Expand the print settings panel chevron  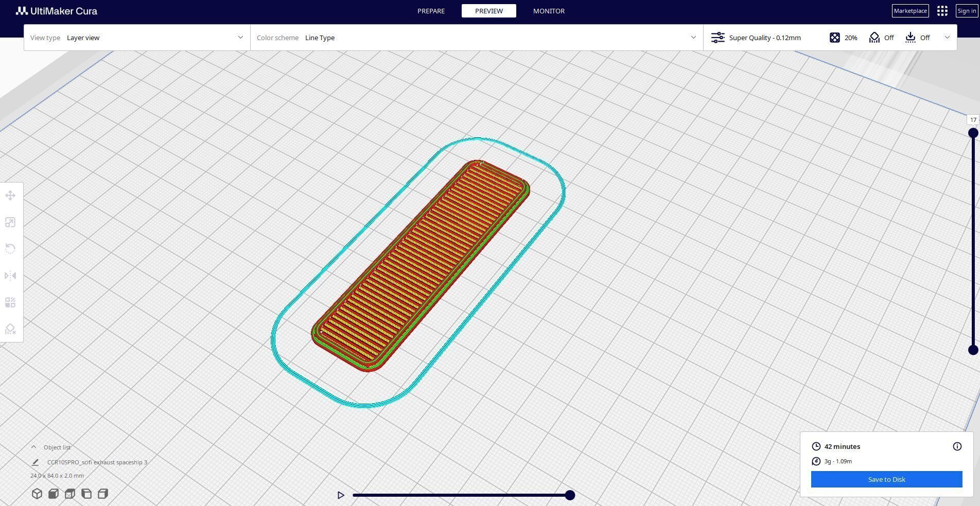point(947,38)
